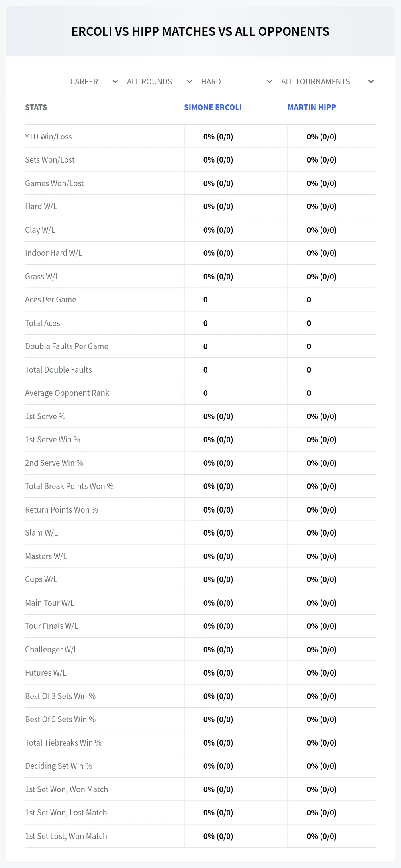Viewport: 401px width, 868px height.
Task: Expand the ALL TOURNAMENTS dropdown
Action: 327,82
